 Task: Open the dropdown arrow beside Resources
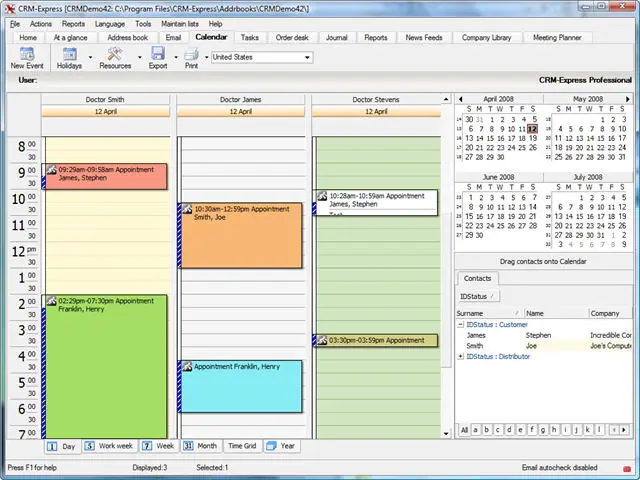coord(140,57)
